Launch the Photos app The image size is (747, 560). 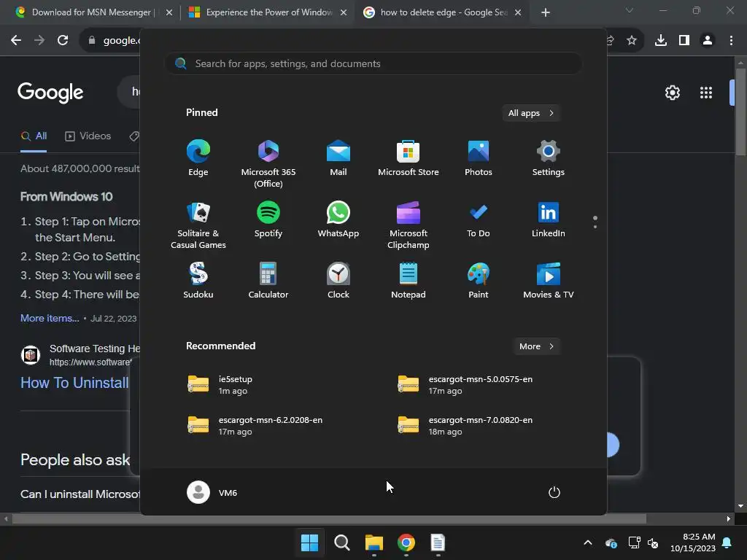click(479, 158)
